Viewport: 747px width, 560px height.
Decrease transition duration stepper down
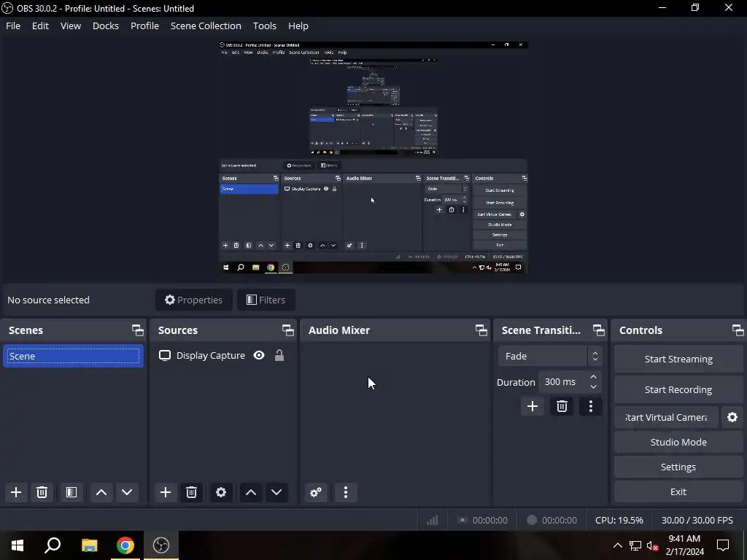coord(593,386)
